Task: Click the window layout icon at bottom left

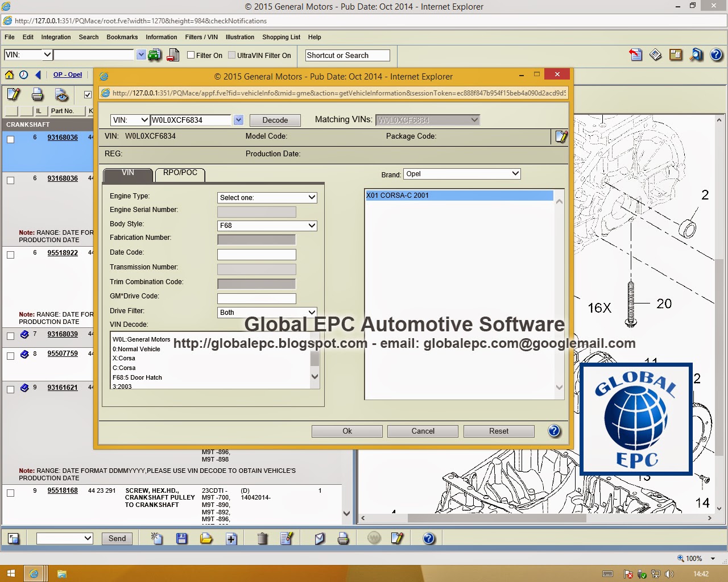Action: point(14,538)
